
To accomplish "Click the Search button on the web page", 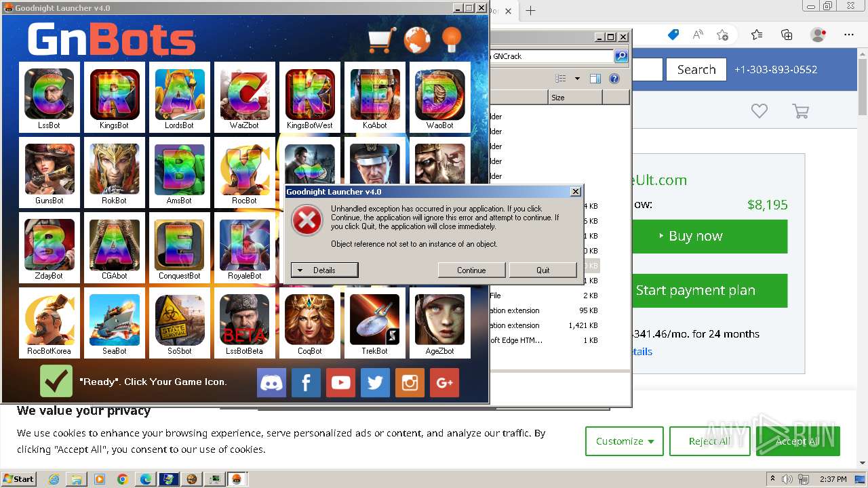I will (696, 69).
